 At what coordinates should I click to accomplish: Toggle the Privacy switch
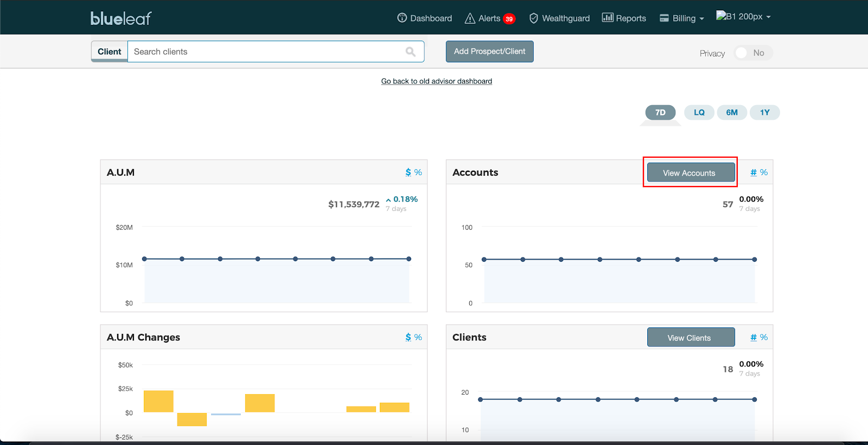(753, 53)
